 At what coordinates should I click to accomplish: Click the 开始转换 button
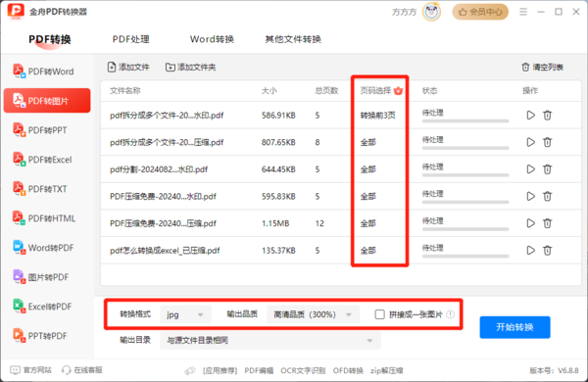point(514,327)
